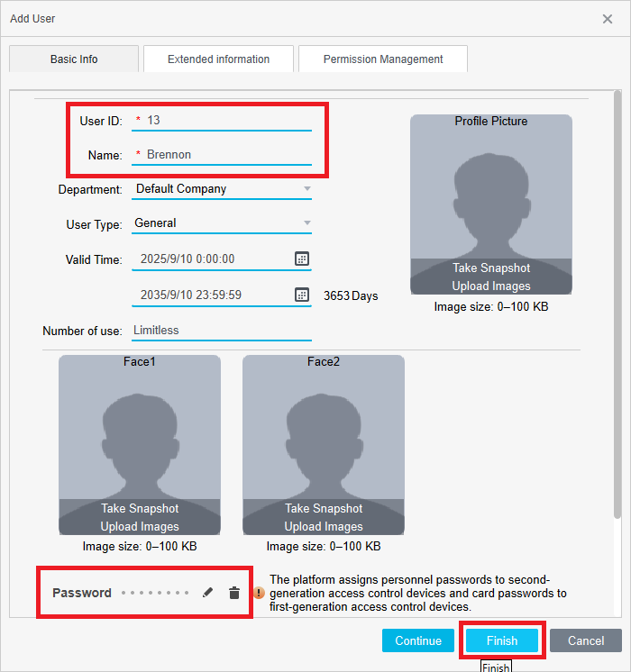Screen dimensions: 631x672
Task: Expand the User Type dropdown
Action: (x=306, y=223)
